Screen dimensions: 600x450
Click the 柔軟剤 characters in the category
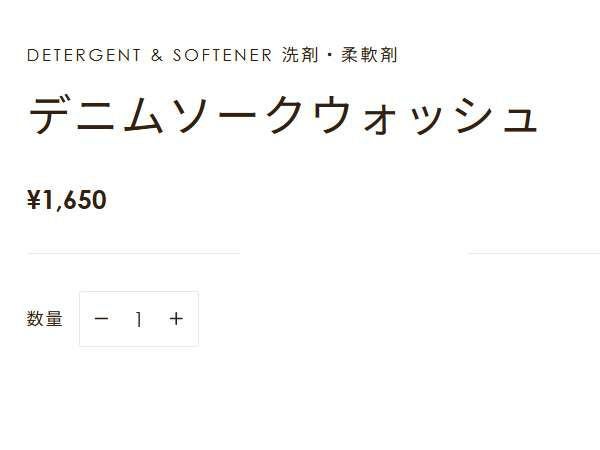click(369, 55)
